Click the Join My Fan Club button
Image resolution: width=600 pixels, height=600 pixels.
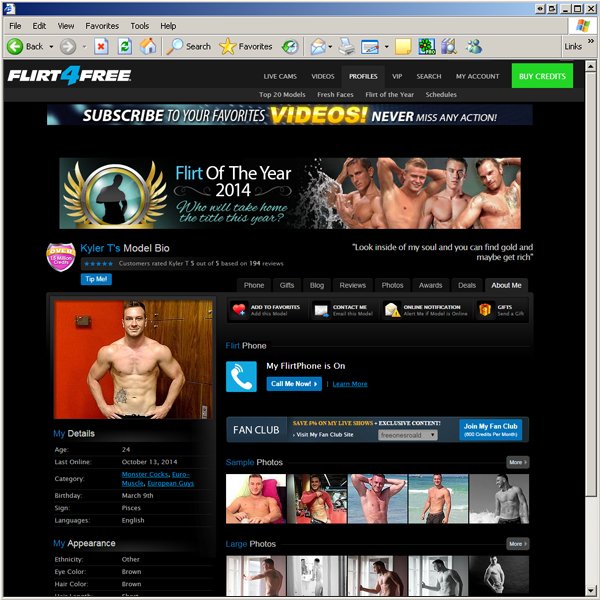coord(491,429)
